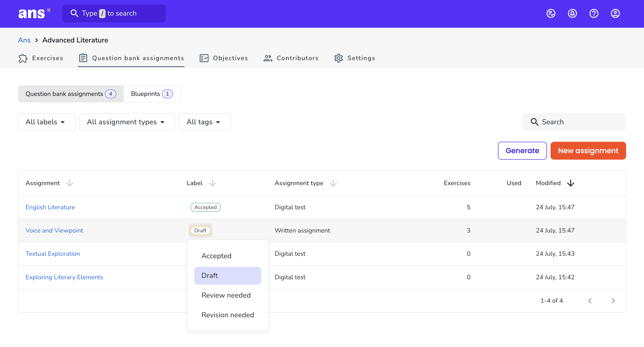Open the Draft label dropdown for Voice and Viewpoint
The height and width of the screenshot is (347, 644).
pos(200,230)
